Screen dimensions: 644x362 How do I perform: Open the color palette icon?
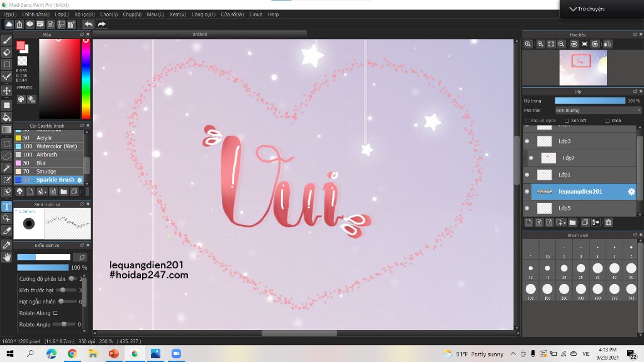point(21,99)
